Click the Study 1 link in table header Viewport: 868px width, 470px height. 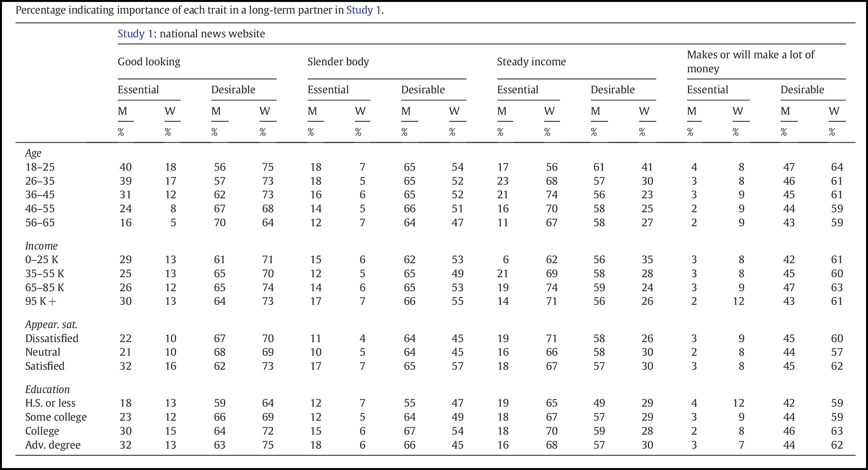[135, 34]
